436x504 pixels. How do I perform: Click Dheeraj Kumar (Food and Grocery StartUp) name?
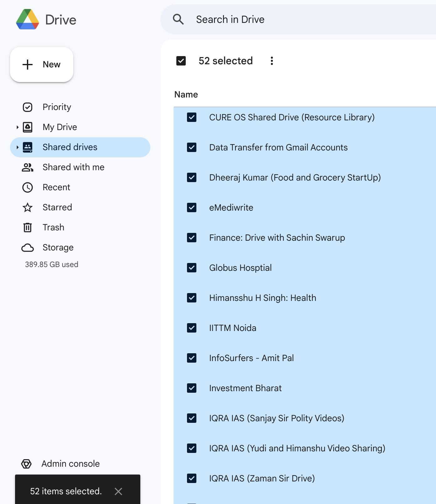coord(295,177)
